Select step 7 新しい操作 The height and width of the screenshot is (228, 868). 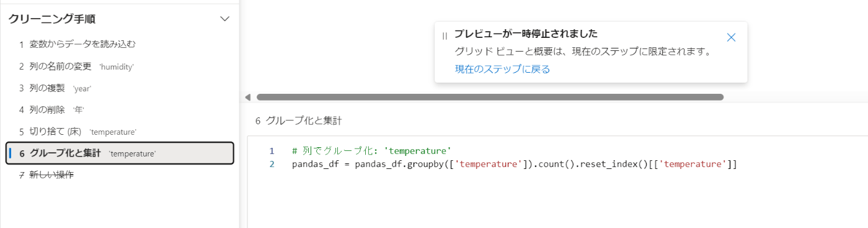[120, 175]
